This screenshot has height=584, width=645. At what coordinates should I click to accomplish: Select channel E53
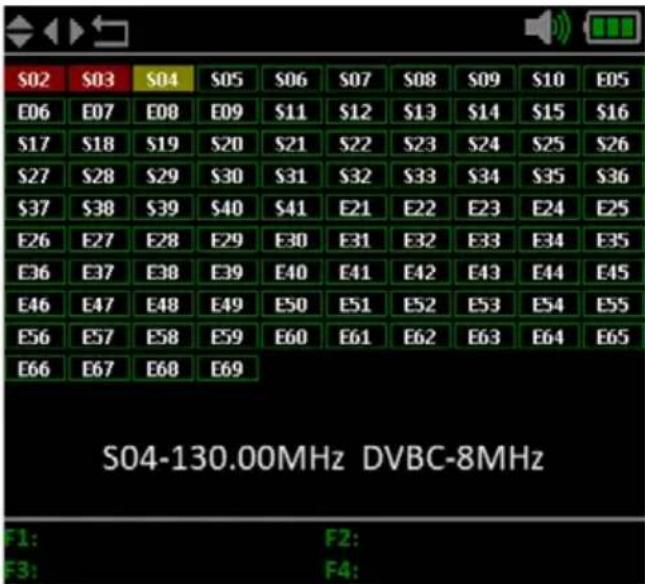484,304
